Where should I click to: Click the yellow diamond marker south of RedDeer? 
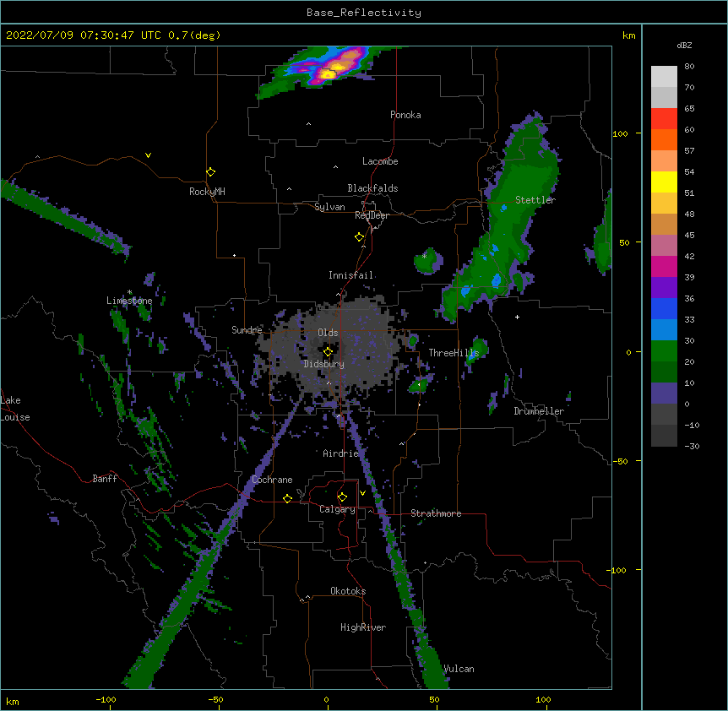pyautogui.click(x=360, y=237)
